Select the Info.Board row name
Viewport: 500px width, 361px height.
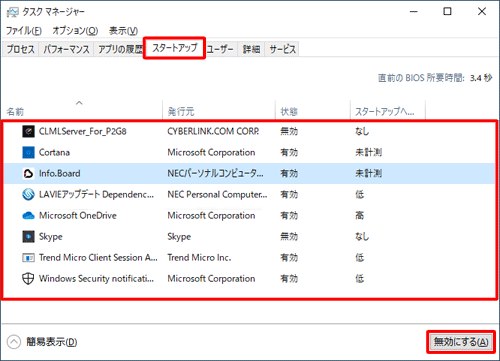60,173
